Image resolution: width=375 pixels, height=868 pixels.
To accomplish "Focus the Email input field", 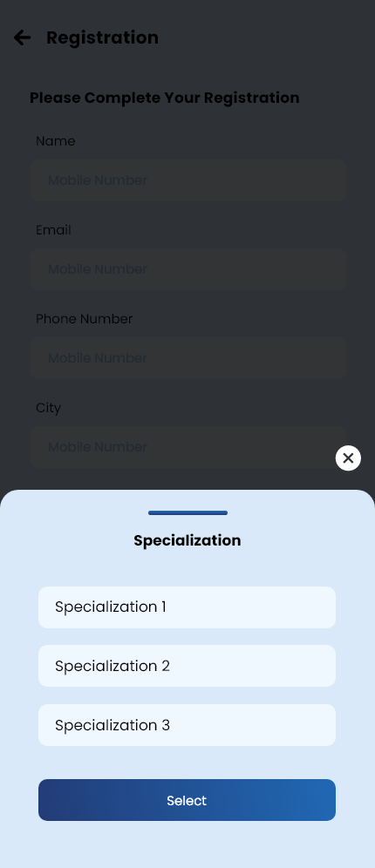I will tap(188, 269).
